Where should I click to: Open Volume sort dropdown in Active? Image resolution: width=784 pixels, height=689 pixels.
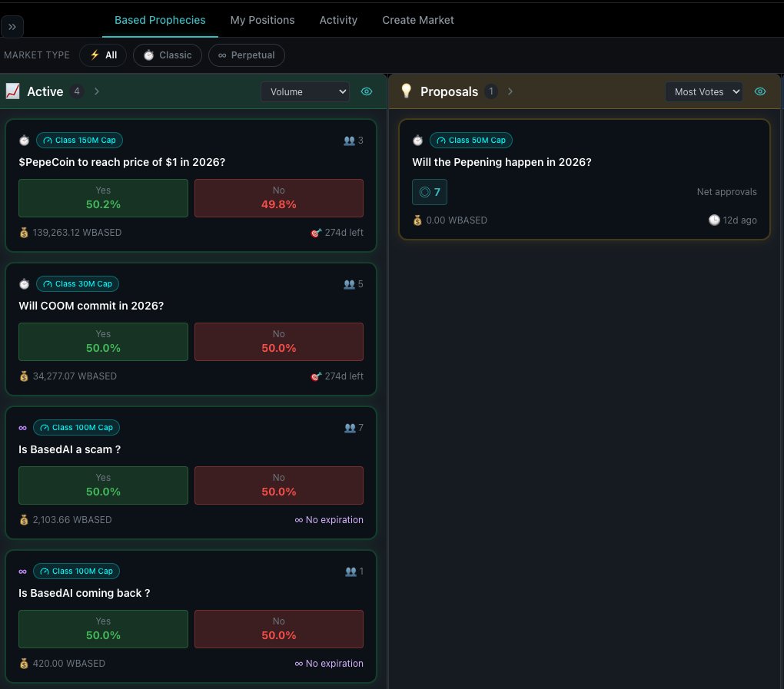click(305, 92)
